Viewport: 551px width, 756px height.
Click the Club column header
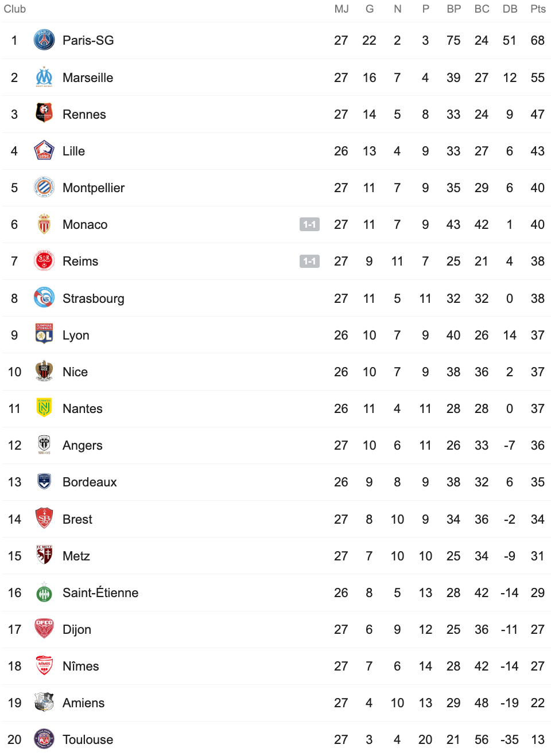click(x=15, y=9)
